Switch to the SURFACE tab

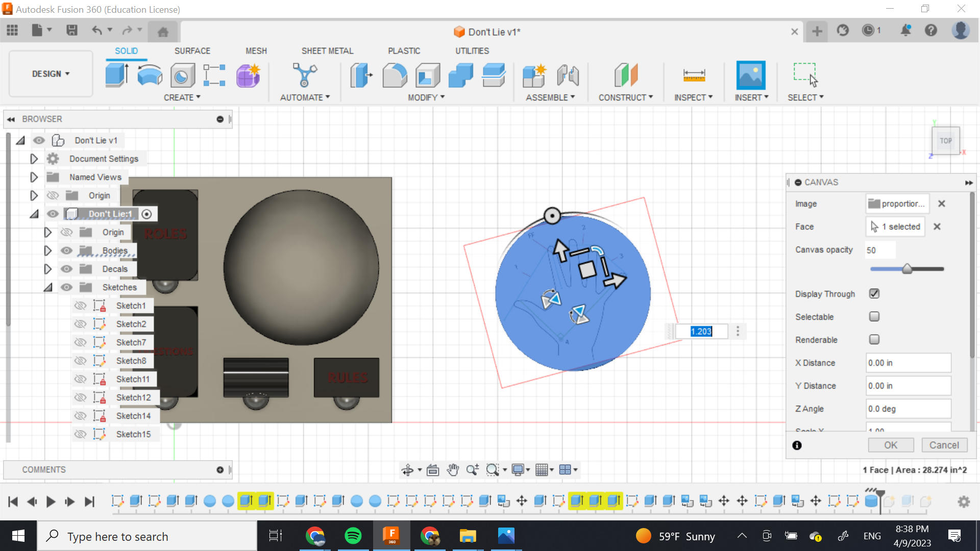coord(192,51)
